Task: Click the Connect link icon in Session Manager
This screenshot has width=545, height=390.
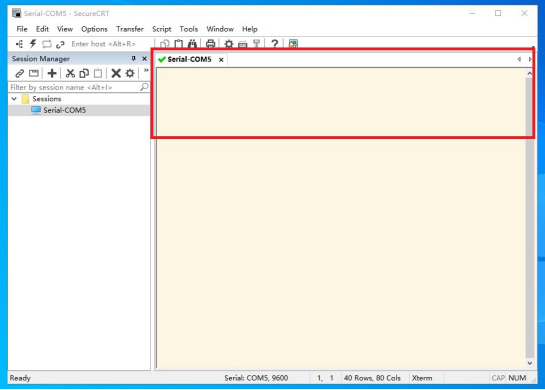Action: [19, 73]
